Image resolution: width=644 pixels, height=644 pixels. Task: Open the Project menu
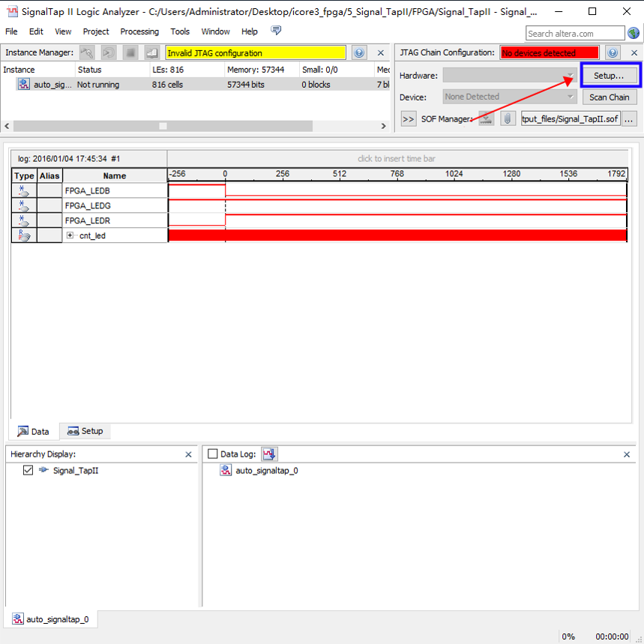point(96,31)
